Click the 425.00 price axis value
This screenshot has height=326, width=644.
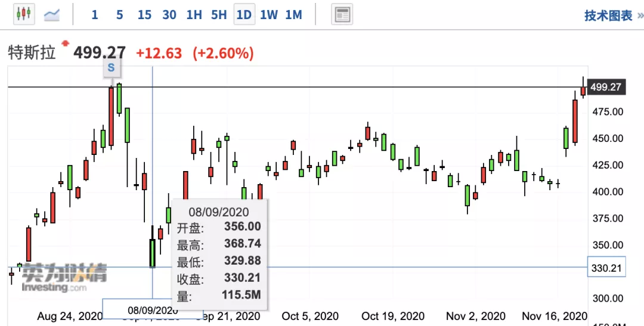(x=607, y=165)
